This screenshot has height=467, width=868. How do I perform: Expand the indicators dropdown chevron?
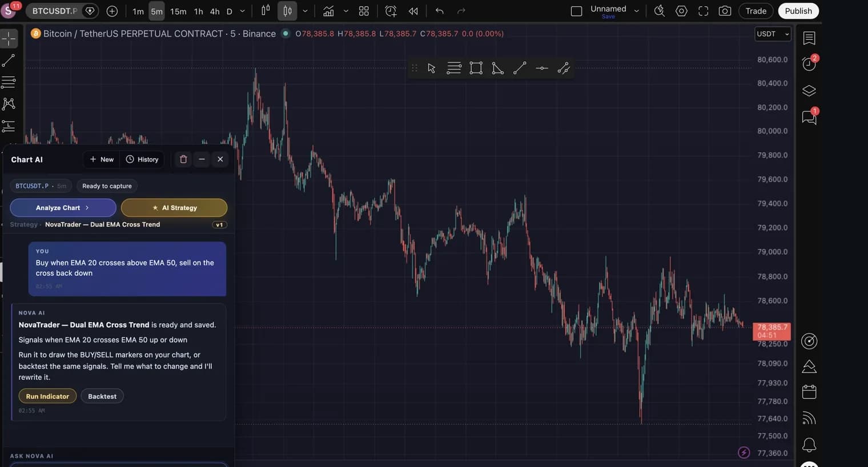point(345,11)
